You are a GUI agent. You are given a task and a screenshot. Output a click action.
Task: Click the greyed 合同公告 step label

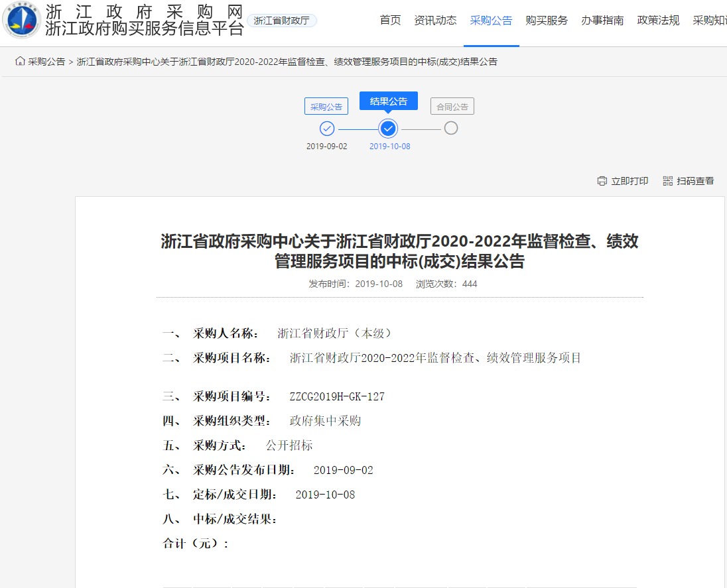452,107
